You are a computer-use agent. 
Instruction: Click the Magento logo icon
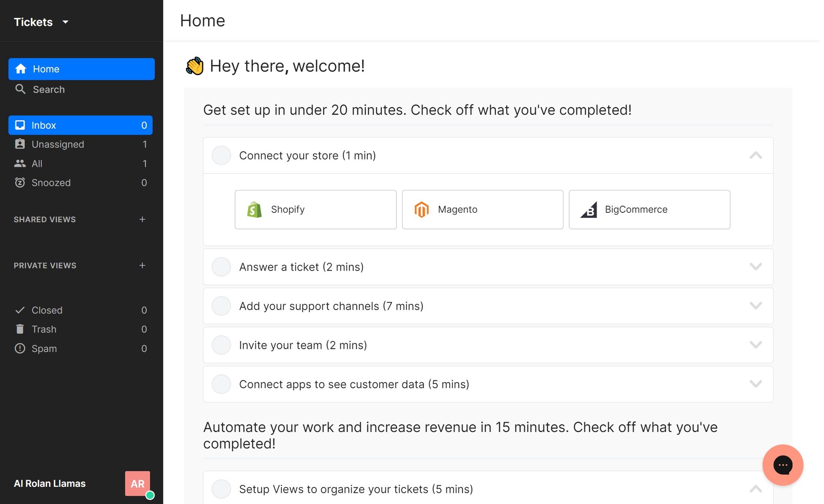(x=421, y=210)
